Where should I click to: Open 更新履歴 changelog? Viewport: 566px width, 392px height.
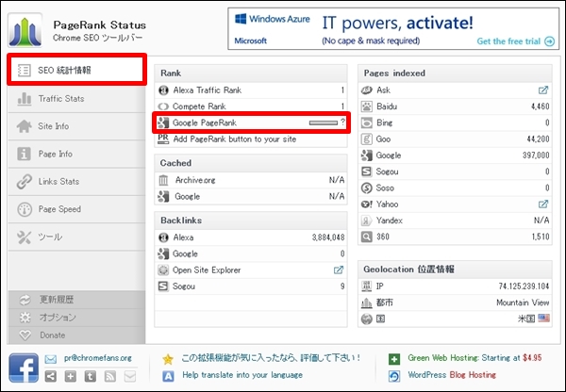pyautogui.click(x=76, y=300)
